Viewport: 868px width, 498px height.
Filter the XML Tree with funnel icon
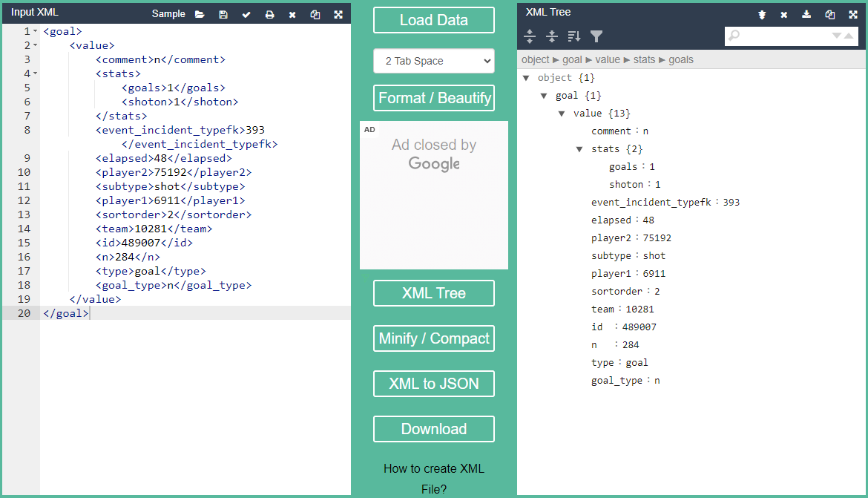pyautogui.click(x=596, y=36)
